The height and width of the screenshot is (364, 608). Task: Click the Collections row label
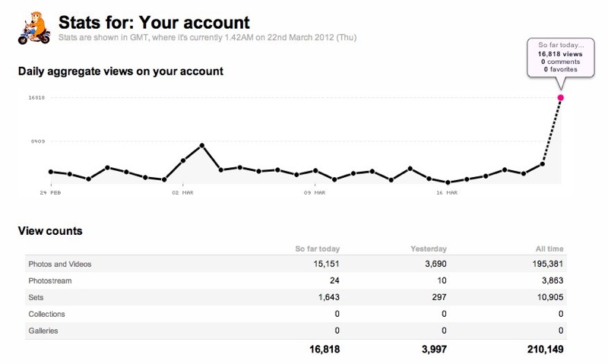(46, 314)
